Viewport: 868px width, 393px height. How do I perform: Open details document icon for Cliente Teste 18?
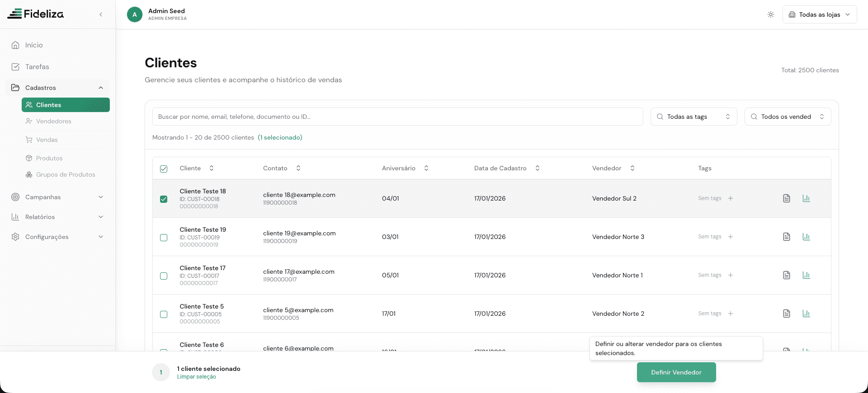[x=786, y=198]
